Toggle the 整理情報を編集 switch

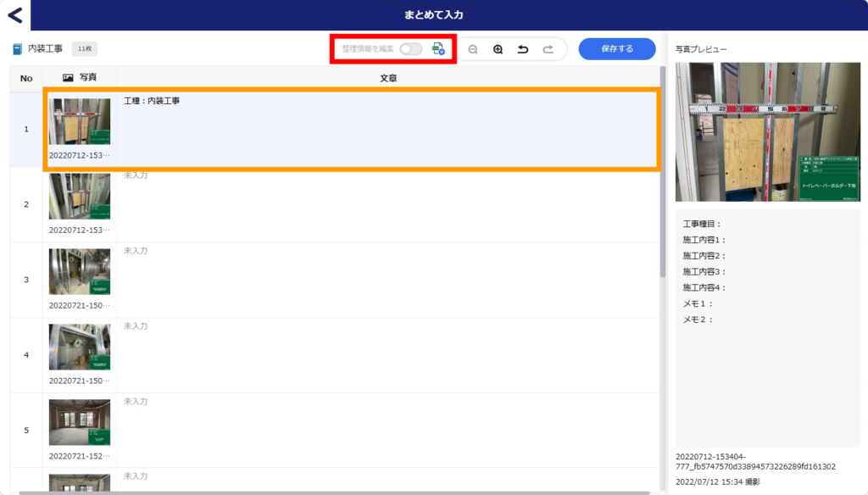coord(411,48)
